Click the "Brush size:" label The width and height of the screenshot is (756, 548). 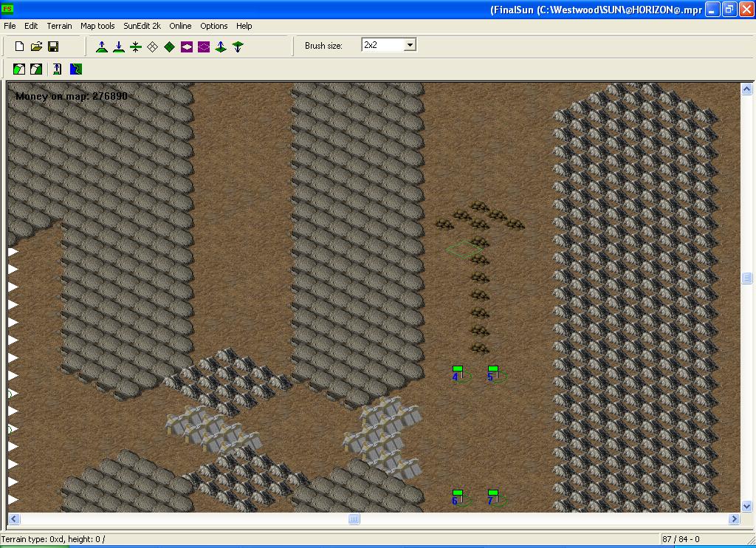[x=323, y=46]
